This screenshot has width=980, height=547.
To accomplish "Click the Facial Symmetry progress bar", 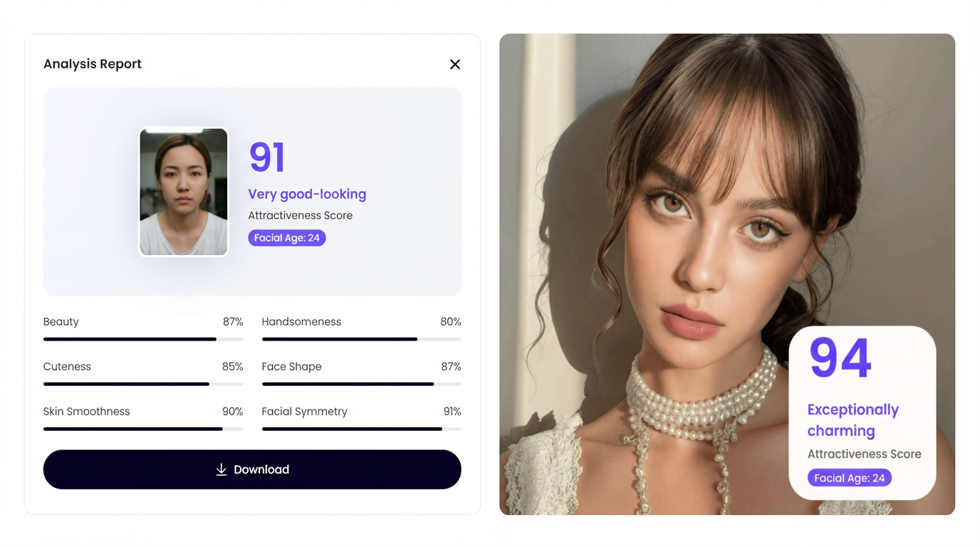I will coord(361,429).
